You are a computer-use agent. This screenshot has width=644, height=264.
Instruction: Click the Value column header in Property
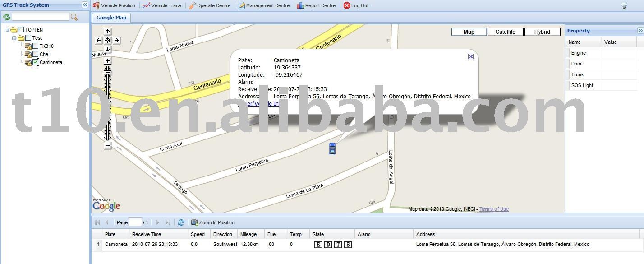pos(619,42)
